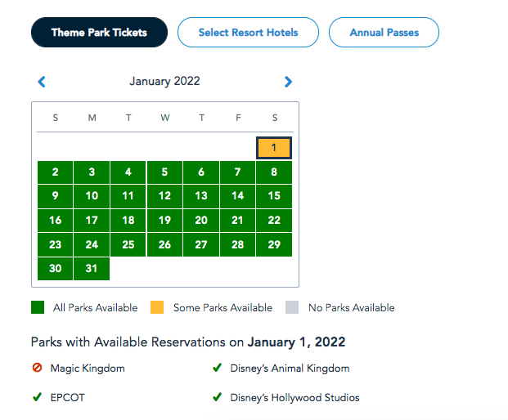Click the green checkmark beside EPCOT
Image resolution: width=508 pixels, height=420 pixels.
pos(38,396)
